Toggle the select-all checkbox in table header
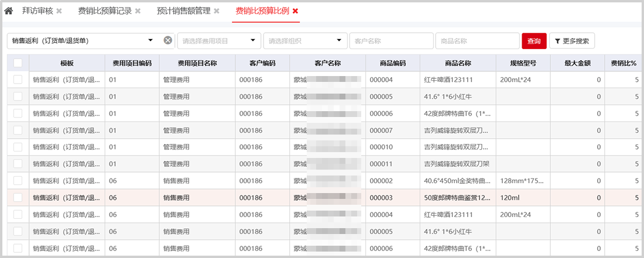The image size is (644, 258). pyautogui.click(x=18, y=63)
